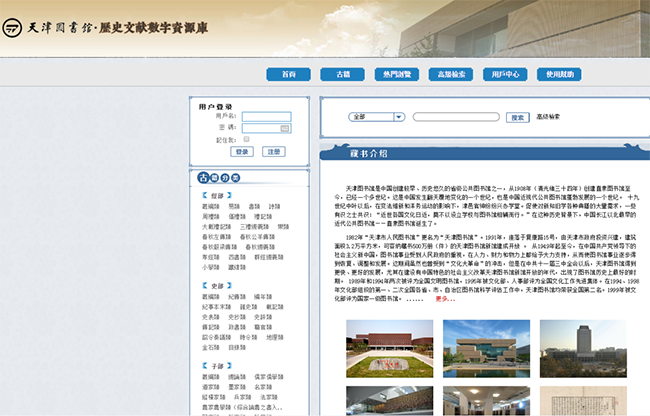The width and height of the screenshot is (650, 416).
Task: Click the left bracket beside 史部
Action: [x=205, y=285]
